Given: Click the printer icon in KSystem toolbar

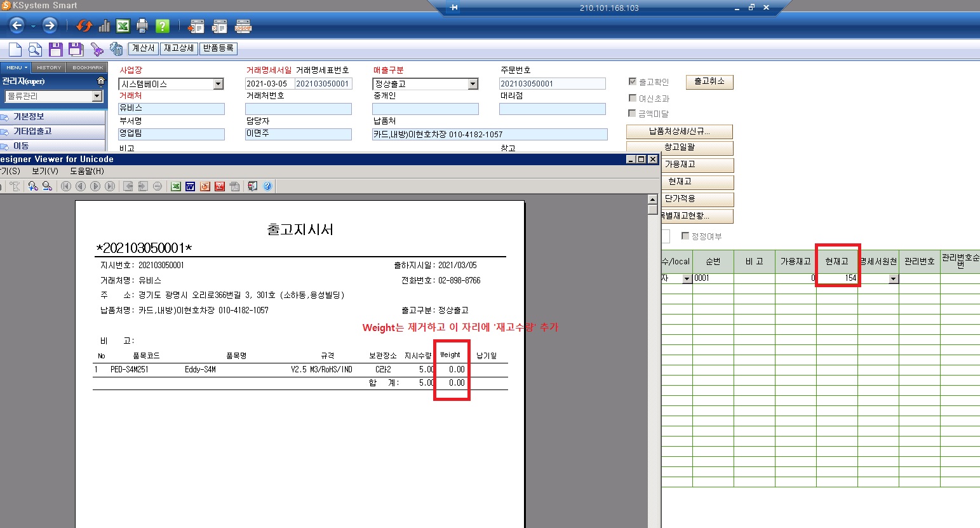Looking at the screenshot, I should tap(142, 26).
